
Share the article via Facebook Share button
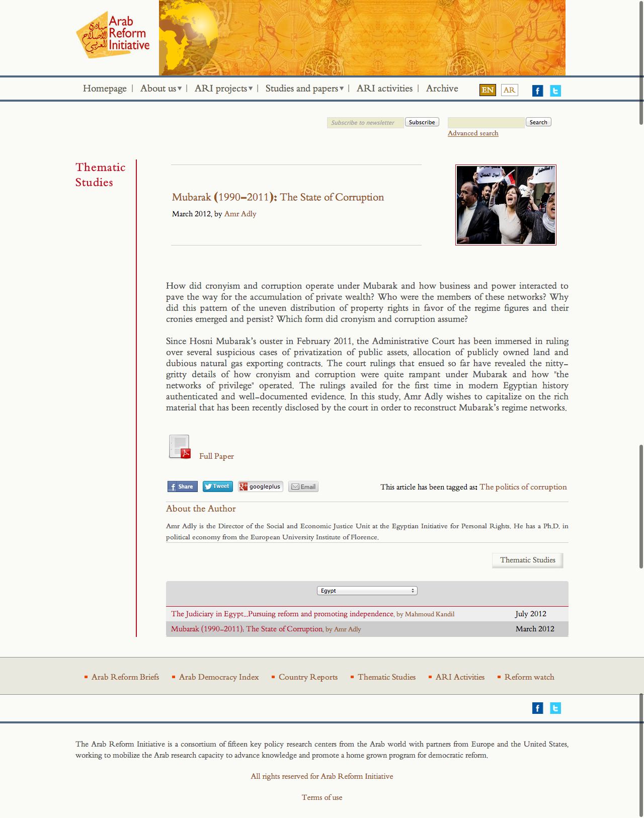pos(182,486)
